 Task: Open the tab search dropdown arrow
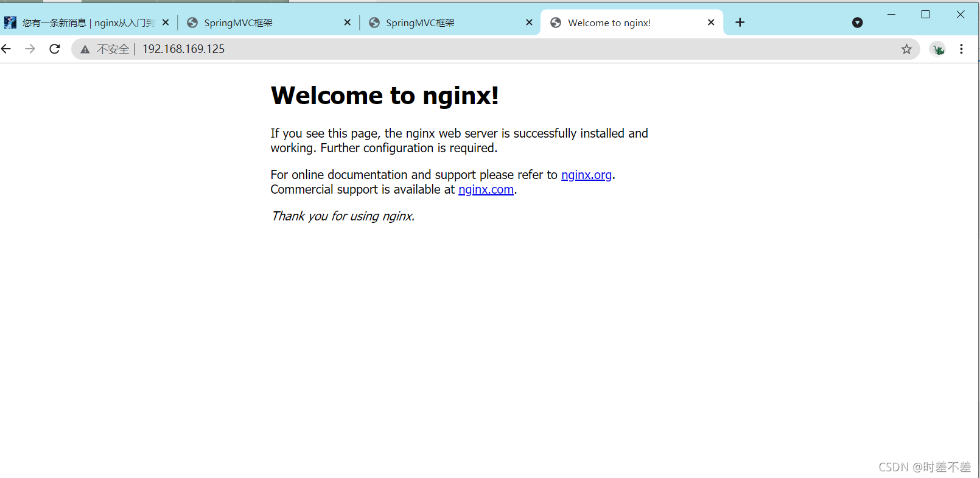pyautogui.click(x=857, y=23)
